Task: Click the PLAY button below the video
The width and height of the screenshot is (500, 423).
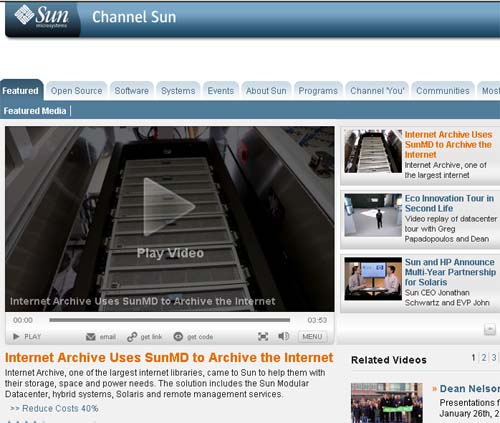Action: [x=27, y=337]
